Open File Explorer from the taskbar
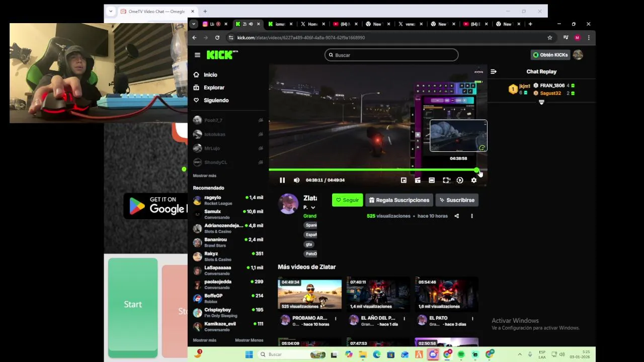The width and height of the screenshot is (644, 362). click(x=363, y=354)
